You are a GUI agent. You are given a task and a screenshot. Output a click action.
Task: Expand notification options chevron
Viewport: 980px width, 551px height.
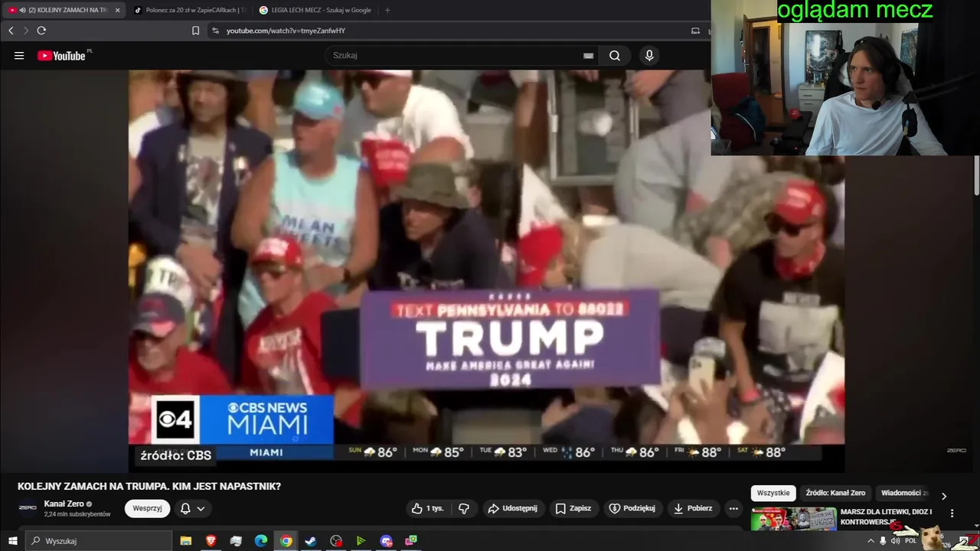(201, 508)
